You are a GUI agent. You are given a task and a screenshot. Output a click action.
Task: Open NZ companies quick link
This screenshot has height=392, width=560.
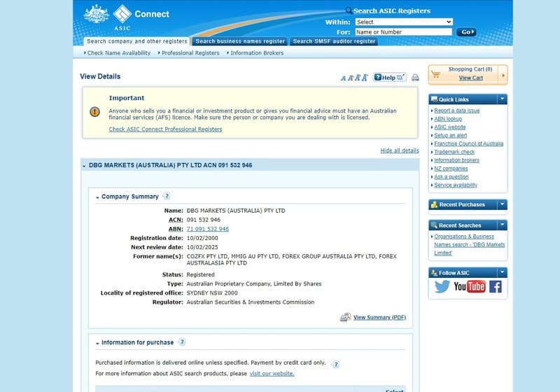tap(451, 169)
